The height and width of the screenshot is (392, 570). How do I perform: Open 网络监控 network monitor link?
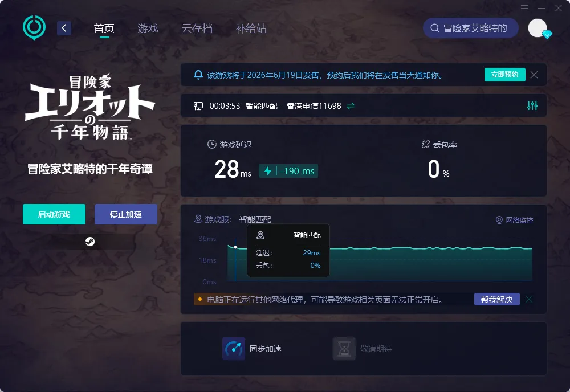[x=514, y=220]
